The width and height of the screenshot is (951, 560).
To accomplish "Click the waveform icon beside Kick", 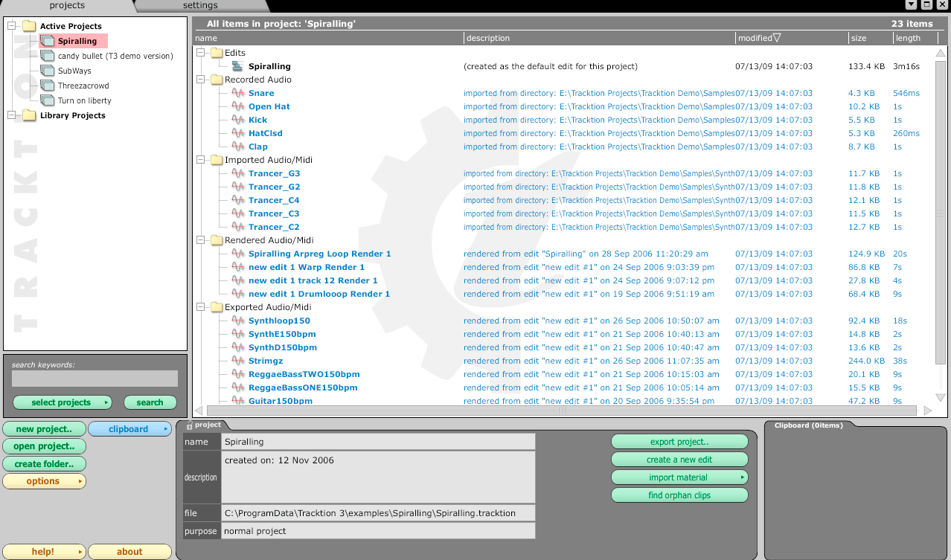I will 237,120.
